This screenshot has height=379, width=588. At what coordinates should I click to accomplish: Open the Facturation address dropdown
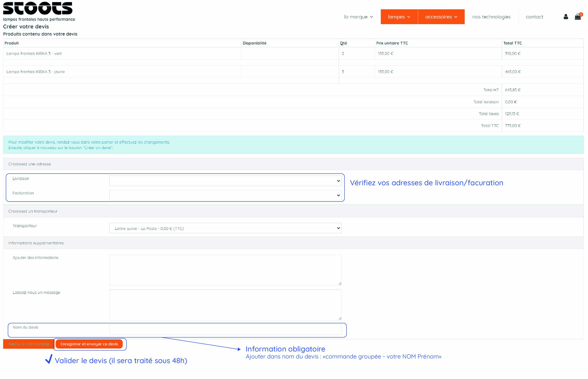coord(225,195)
